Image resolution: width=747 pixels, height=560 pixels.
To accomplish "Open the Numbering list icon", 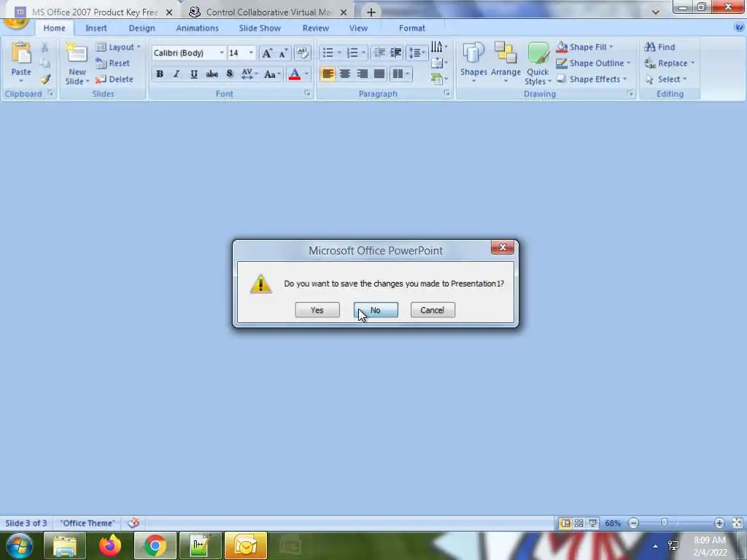I will 352,52.
